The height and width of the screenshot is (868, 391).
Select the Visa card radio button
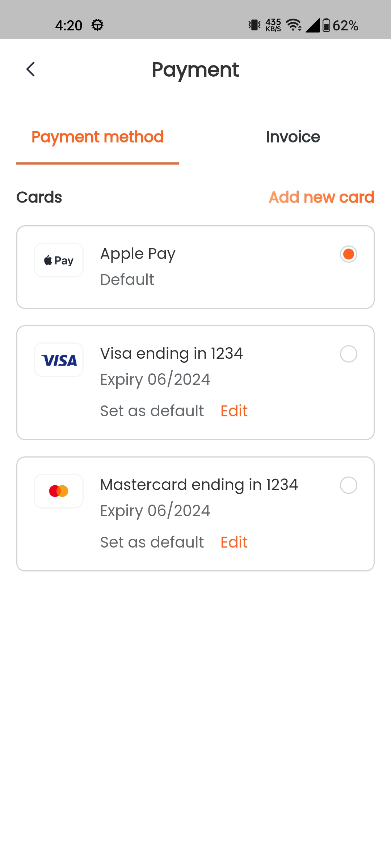tap(348, 354)
